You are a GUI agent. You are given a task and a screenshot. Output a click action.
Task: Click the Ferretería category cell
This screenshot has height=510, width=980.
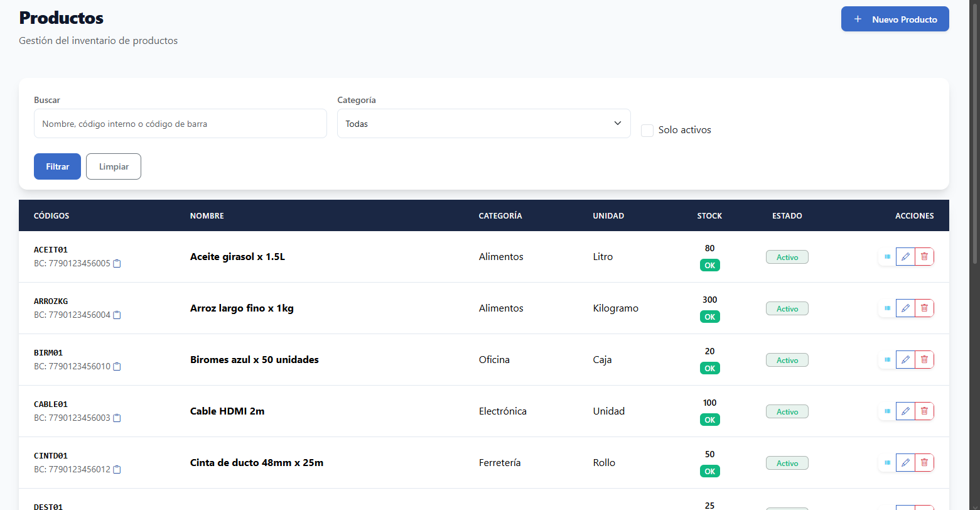point(500,463)
